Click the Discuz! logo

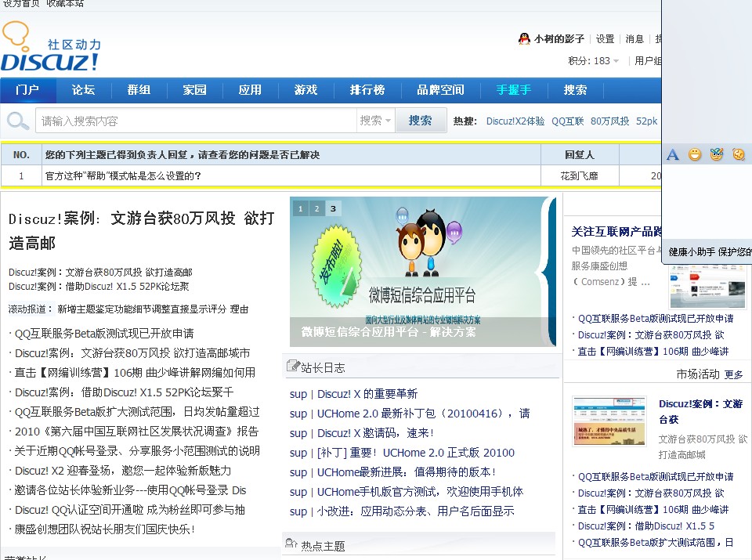coord(52,46)
